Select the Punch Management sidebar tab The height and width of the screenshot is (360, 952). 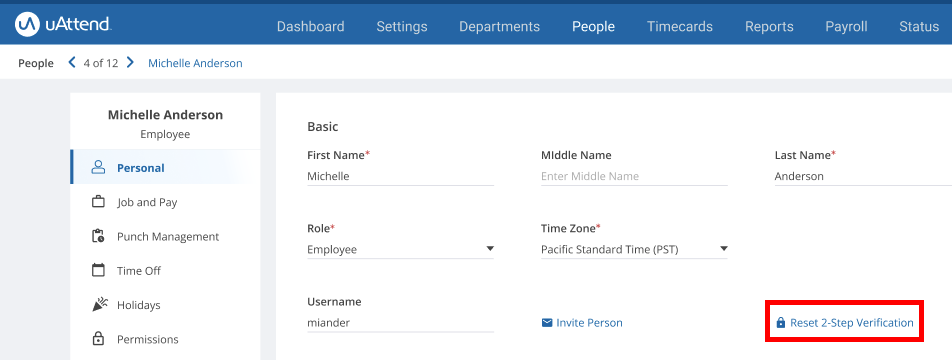pyautogui.click(x=165, y=236)
